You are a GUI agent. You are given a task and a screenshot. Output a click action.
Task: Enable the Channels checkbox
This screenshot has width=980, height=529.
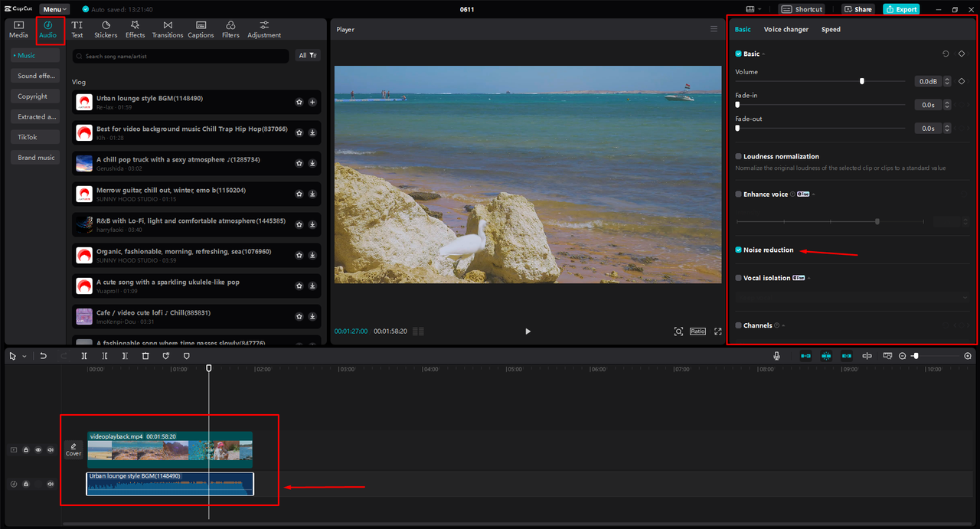click(739, 325)
